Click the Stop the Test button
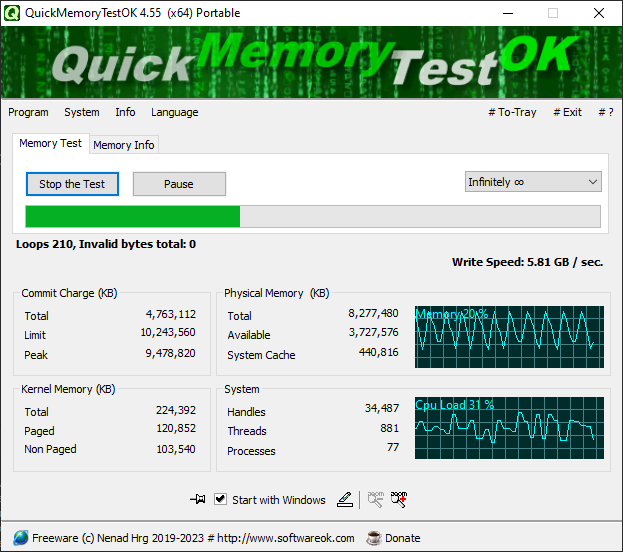Screen dimensions: 623x552 pos(72,184)
